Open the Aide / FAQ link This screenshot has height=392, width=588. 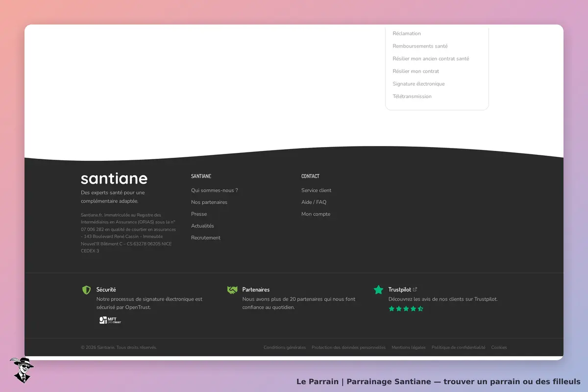point(314,202)
